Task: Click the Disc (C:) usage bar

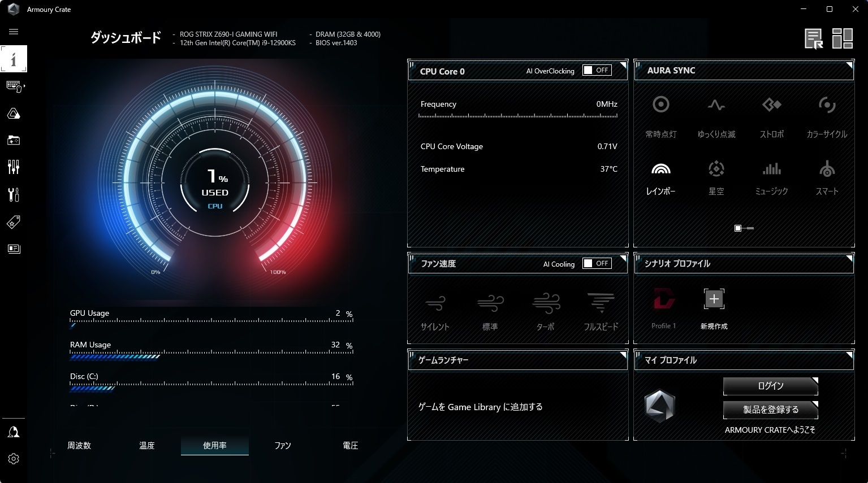Action: pos(211,387)
